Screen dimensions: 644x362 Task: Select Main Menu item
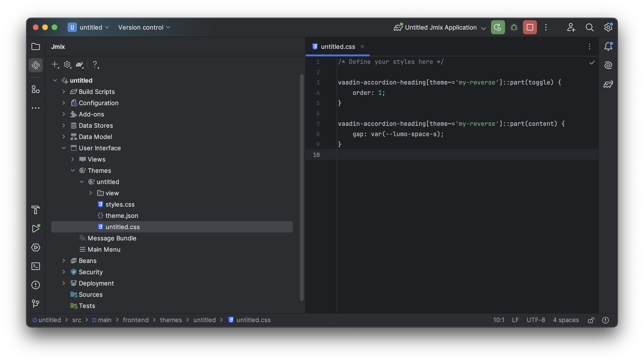(172, 249)
